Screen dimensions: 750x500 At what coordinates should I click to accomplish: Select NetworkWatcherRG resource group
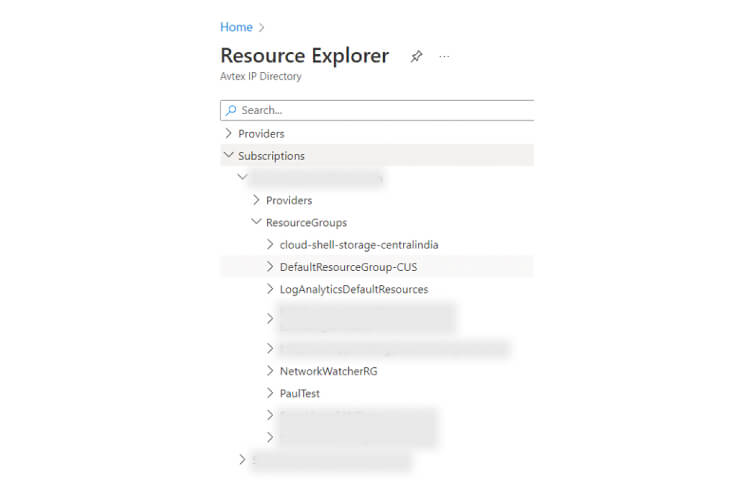tap(328, 371)
